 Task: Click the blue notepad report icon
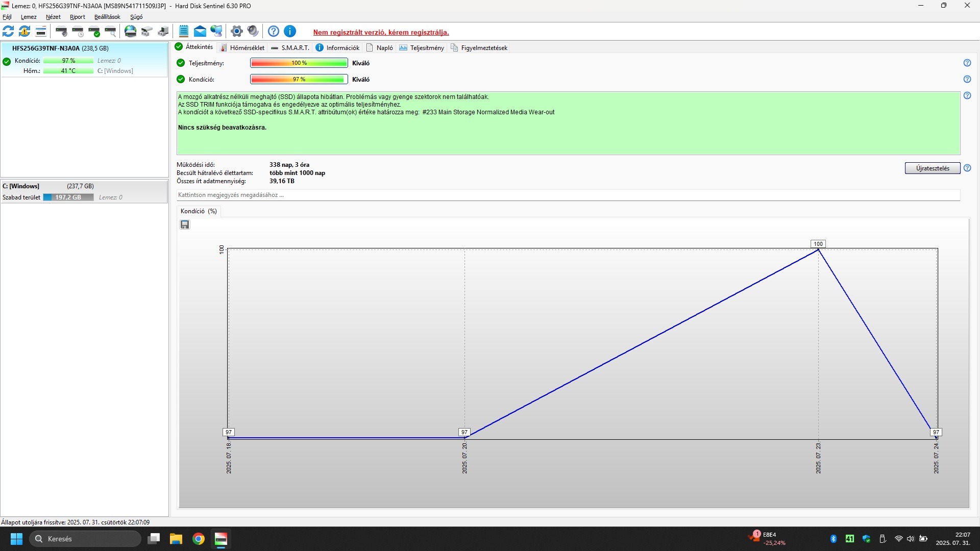[x=184, y=32]
